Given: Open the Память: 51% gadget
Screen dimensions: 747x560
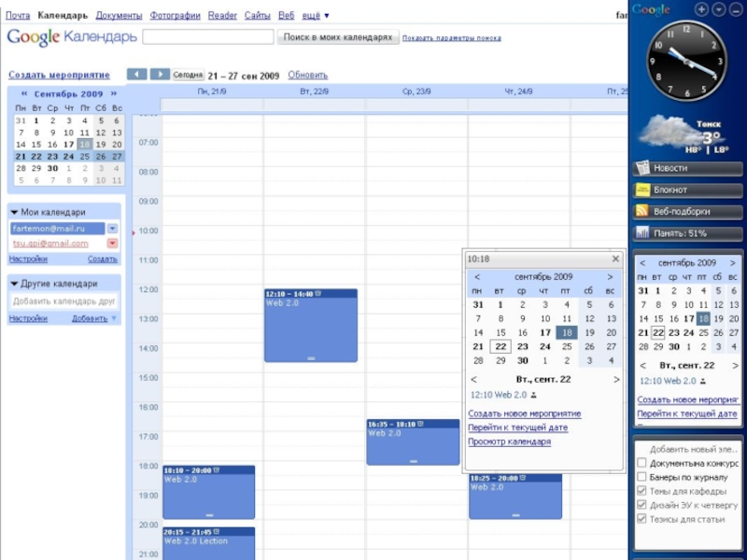Looking at the screenshot, I should coord(687,233).
